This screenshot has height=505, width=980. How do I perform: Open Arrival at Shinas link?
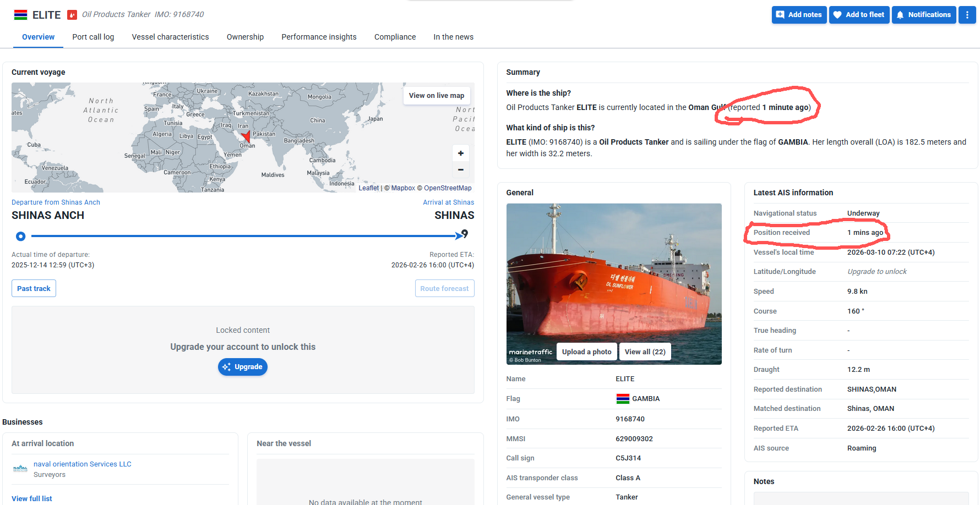(x=448, y=202)
